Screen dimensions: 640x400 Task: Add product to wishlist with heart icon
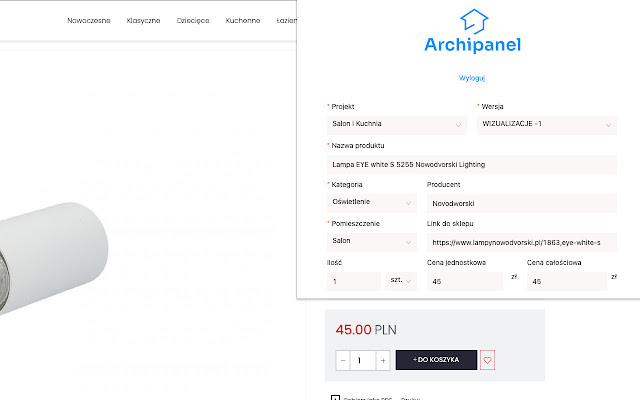pyautogui.click(x=487, y=360)
